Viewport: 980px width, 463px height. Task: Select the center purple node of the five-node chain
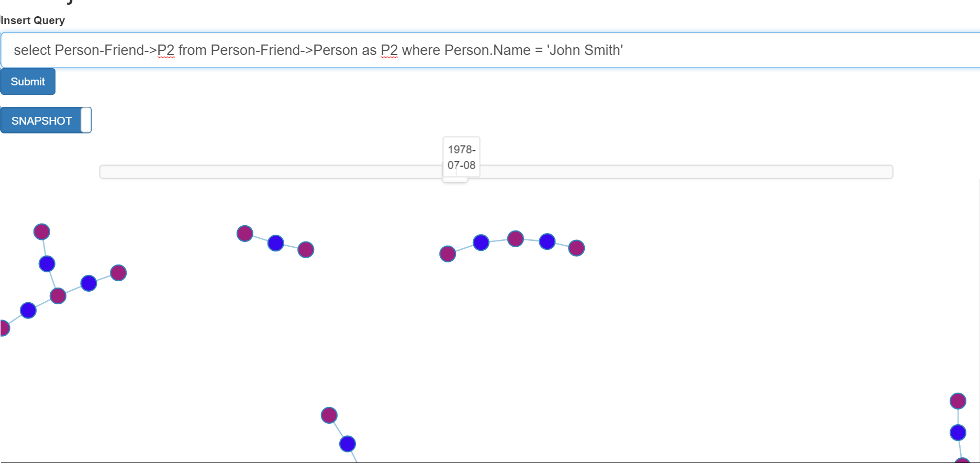pos(516,239)
